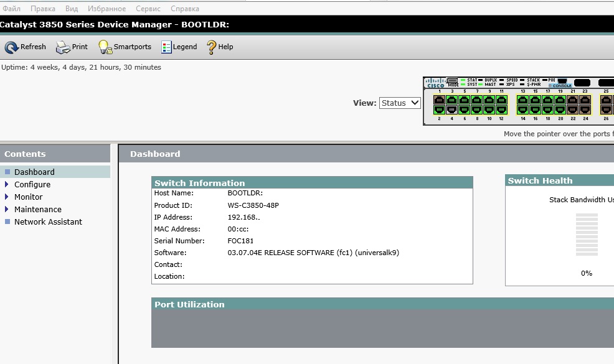Select switch port 4

coord(452,110)
